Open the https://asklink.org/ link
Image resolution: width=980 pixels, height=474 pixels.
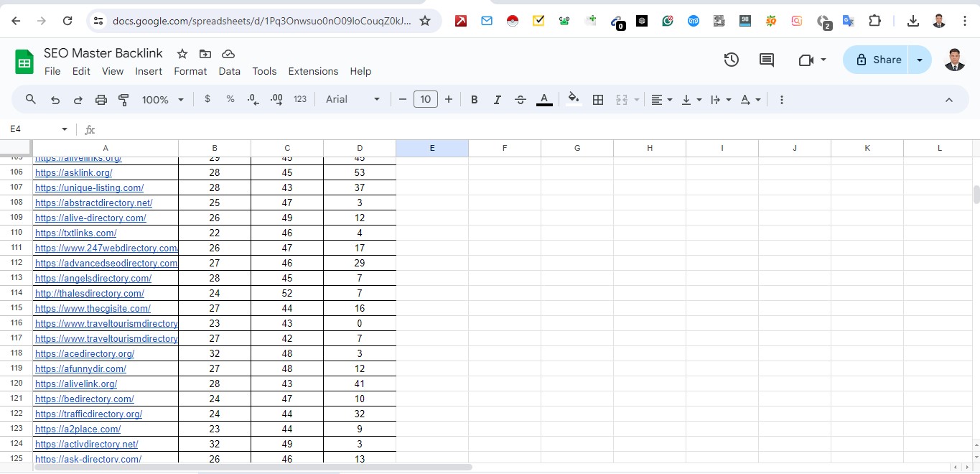tap(73, 172)
